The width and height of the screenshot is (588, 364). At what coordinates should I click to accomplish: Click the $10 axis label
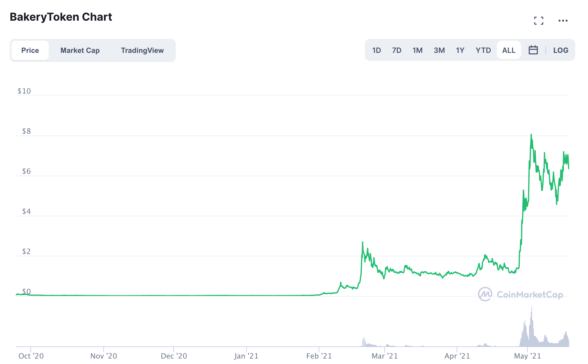pos(24,91)
